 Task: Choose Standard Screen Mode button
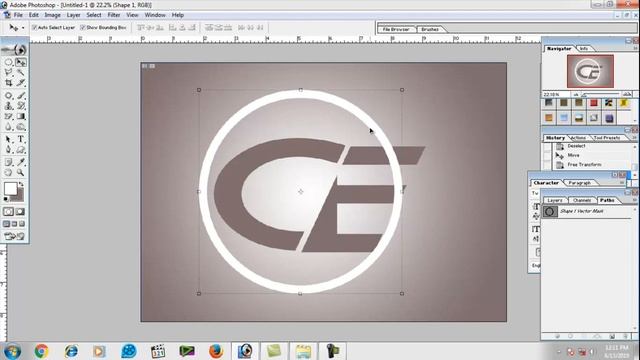pos(6,224)
